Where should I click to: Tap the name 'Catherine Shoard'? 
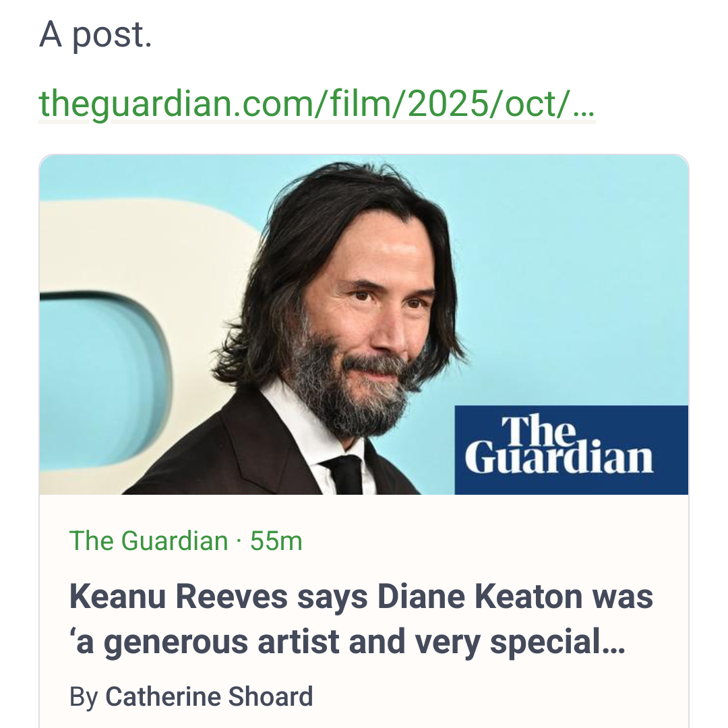point(209,696)
